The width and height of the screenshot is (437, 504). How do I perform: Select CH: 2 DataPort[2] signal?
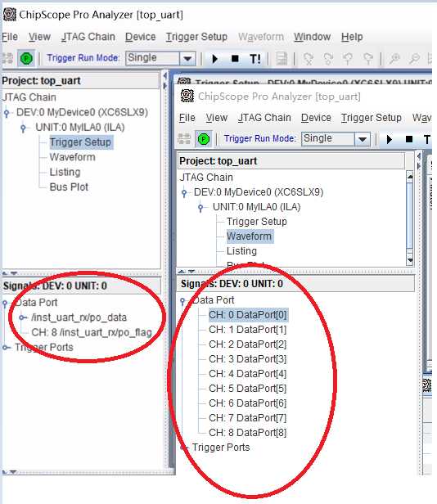248,344
